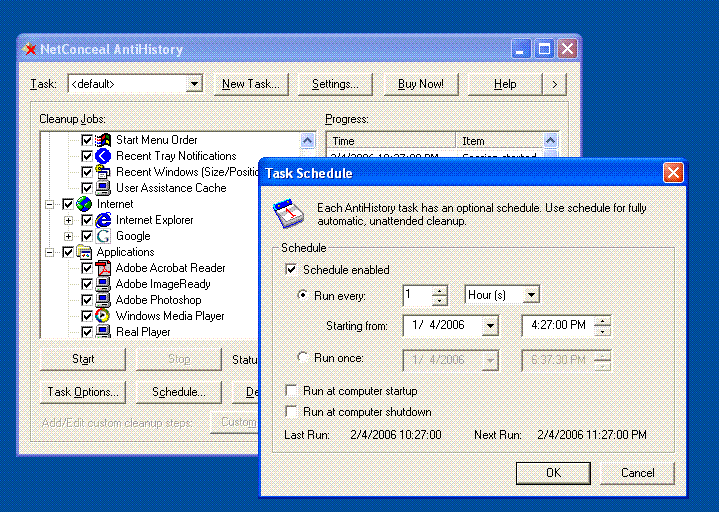Screen dimensions: 719x512
Task: Click the Google icon in Cleanup Jobs
Action: (103, 236)
